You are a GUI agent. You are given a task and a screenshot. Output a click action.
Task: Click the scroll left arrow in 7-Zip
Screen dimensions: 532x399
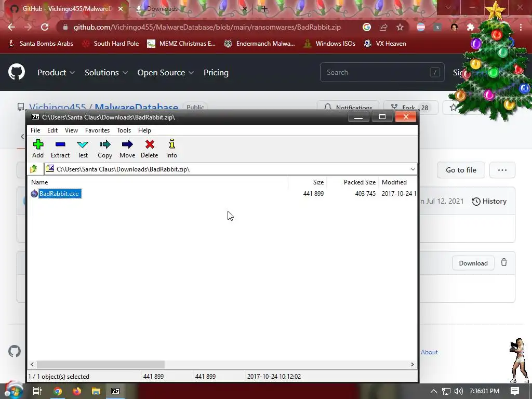point(32,364)
